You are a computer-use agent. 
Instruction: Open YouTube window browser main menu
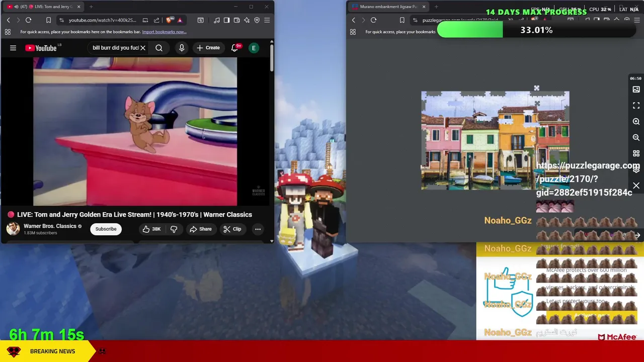267,20
